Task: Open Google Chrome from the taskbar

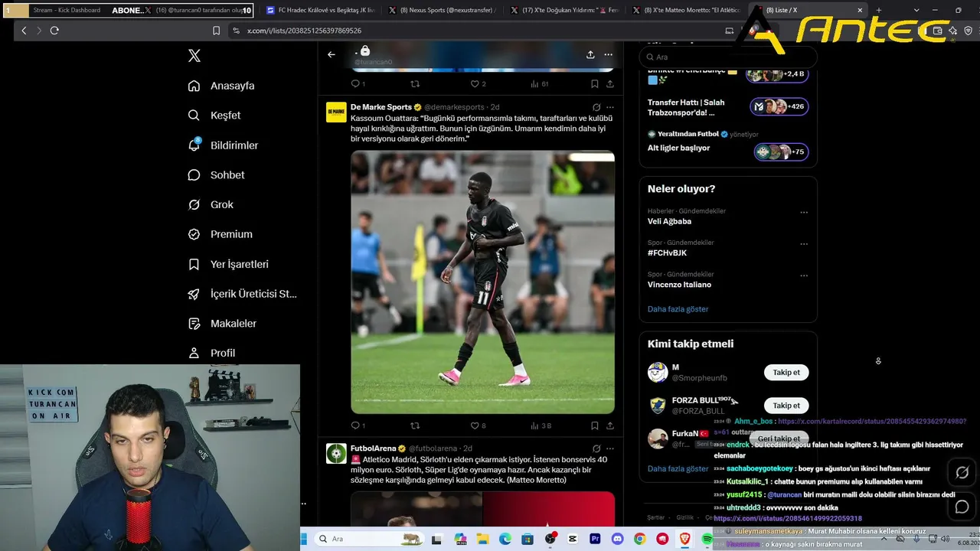Action: (x=639, y=539)
